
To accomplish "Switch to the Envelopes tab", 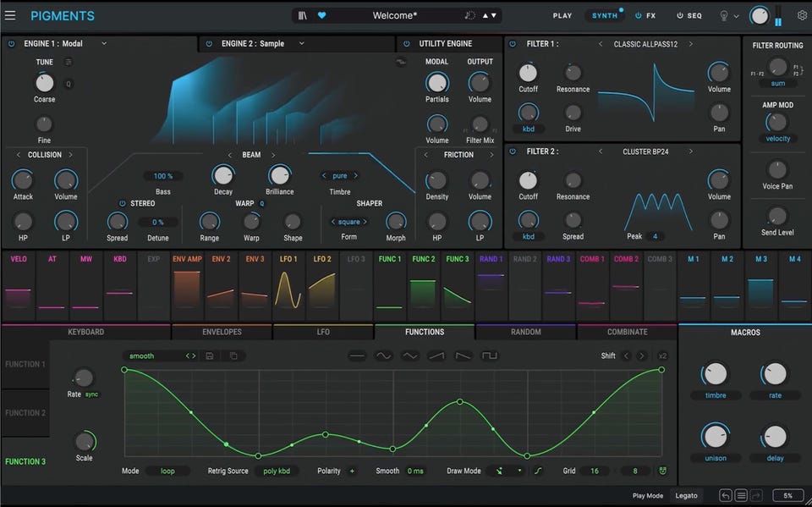I will click(222, 332).
